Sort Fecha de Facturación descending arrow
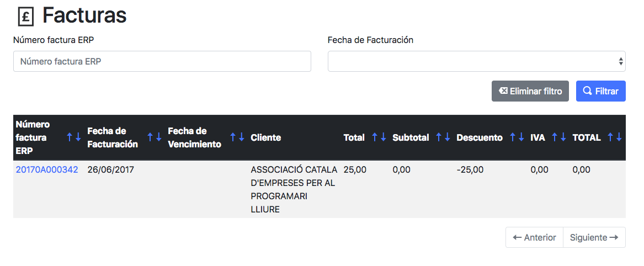This screenshot has height=266, width=644. click(x=158, y=137)
